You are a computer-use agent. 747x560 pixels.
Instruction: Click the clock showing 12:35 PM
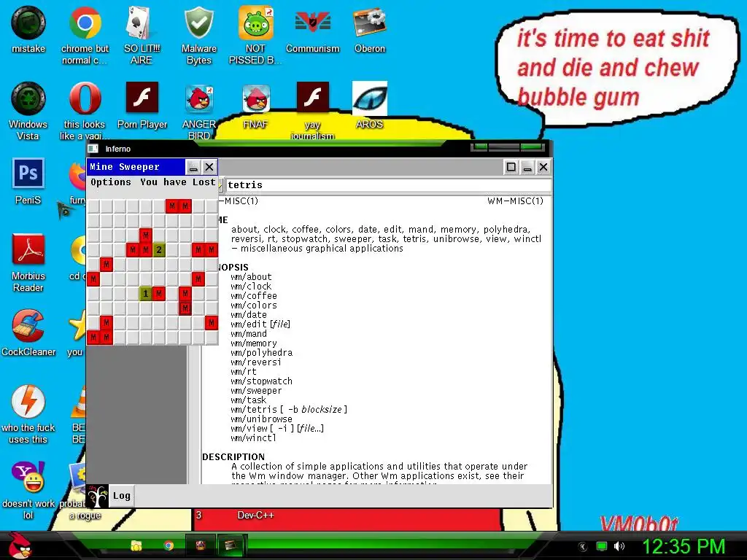click(x=684, y=546)
